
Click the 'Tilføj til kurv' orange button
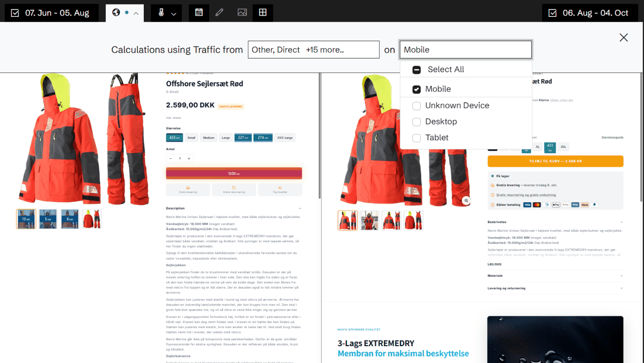click(555, 161)
